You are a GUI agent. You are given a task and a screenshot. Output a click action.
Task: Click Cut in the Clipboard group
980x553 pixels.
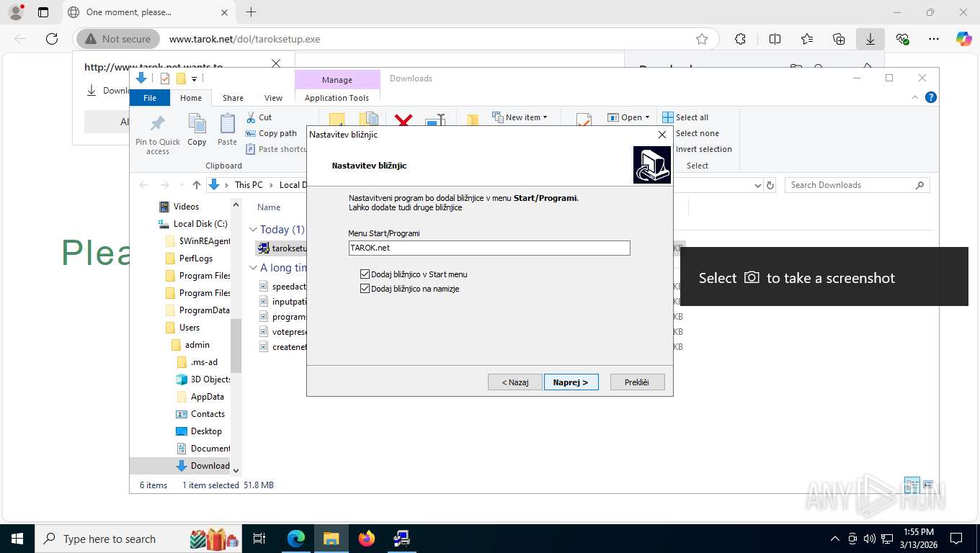259,117
